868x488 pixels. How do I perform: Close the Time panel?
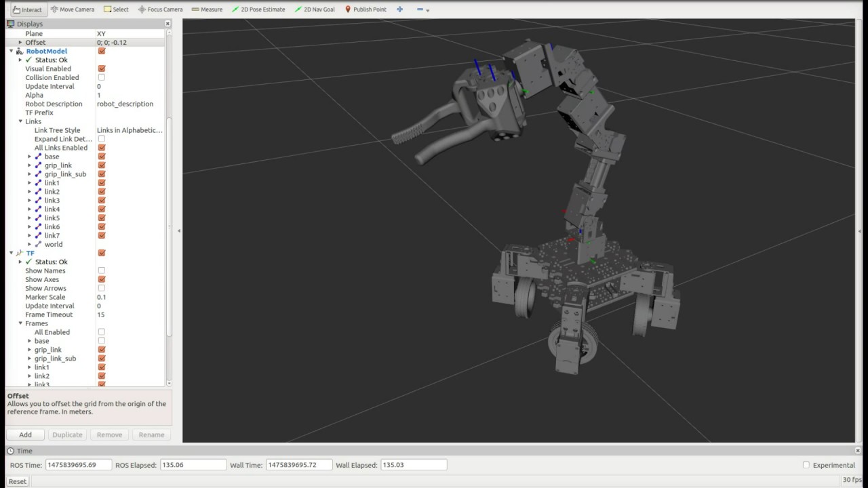858,451
